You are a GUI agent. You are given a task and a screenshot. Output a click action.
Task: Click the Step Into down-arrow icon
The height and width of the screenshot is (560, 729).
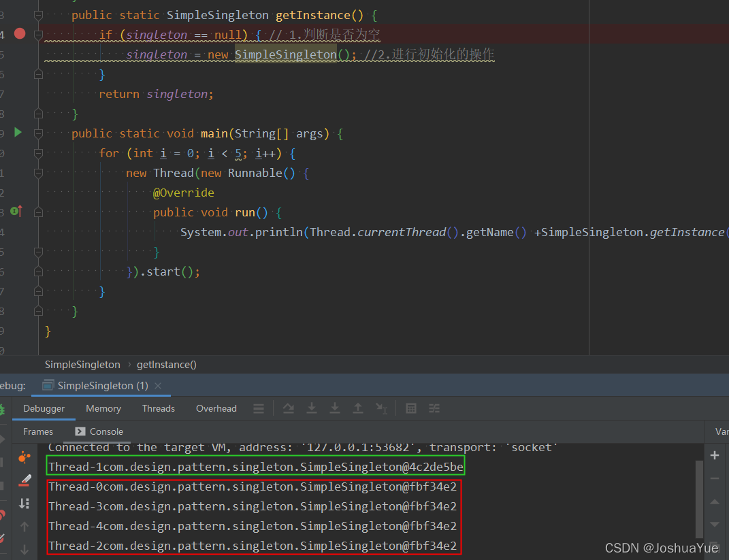[311, 408]
